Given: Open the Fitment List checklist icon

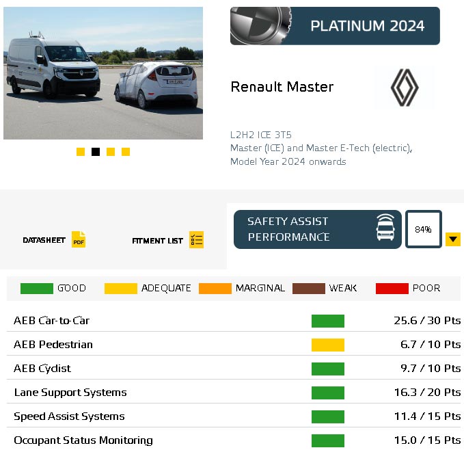Looking at the screenshot, I should [x=196, y=239].
